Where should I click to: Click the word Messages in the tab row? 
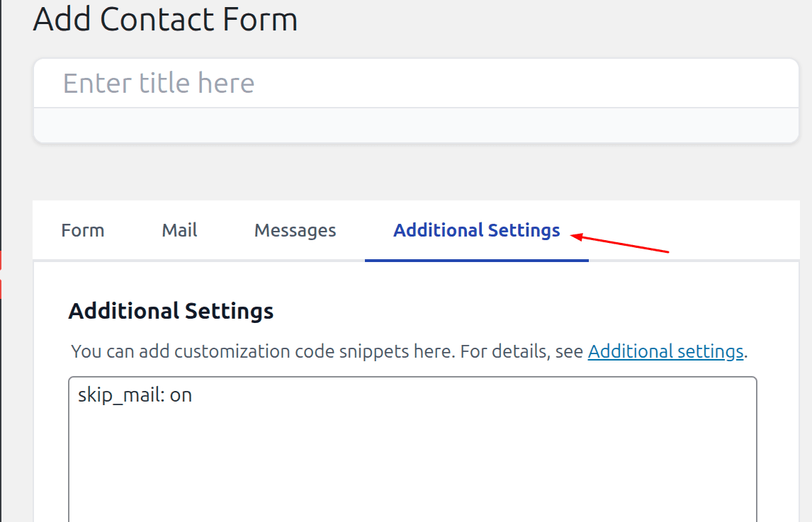pos(295,229)
